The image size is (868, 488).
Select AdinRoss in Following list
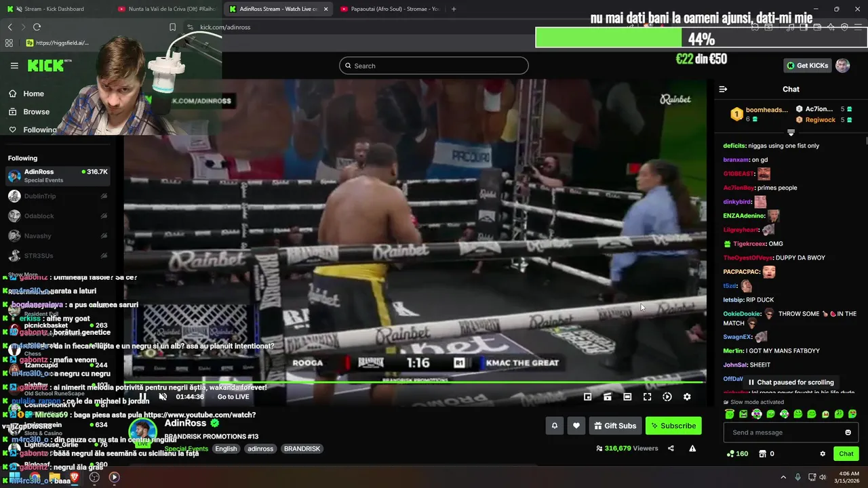[58, 176]
